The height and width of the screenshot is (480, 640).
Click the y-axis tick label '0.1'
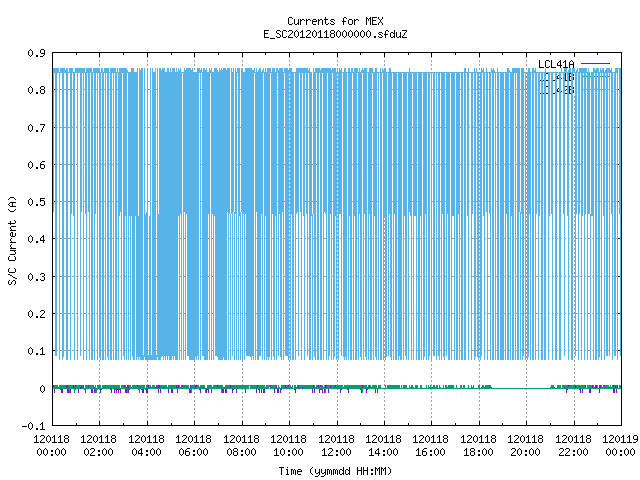click(36, 351)
